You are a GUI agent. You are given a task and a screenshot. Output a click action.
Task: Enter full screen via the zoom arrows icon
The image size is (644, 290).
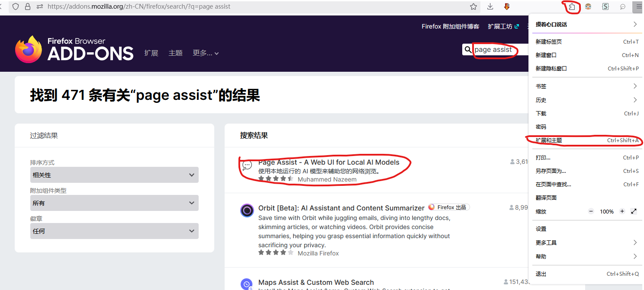point(634,211)
